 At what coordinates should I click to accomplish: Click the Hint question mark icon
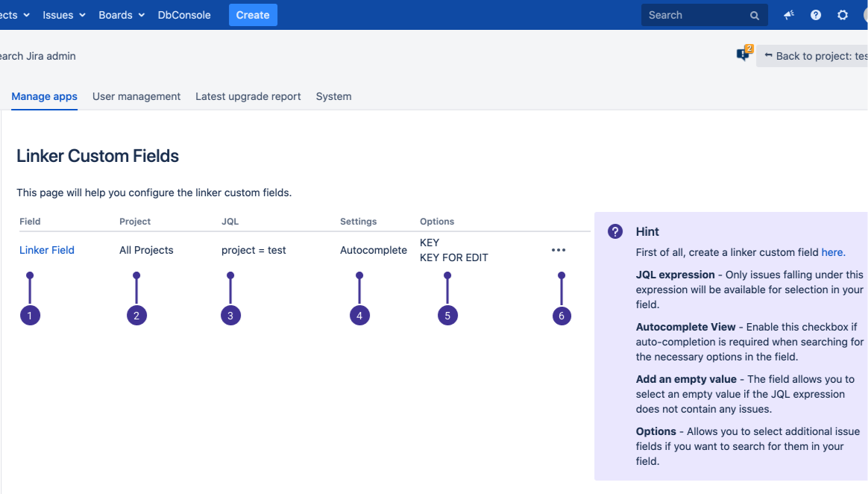(x=615, y=231)
